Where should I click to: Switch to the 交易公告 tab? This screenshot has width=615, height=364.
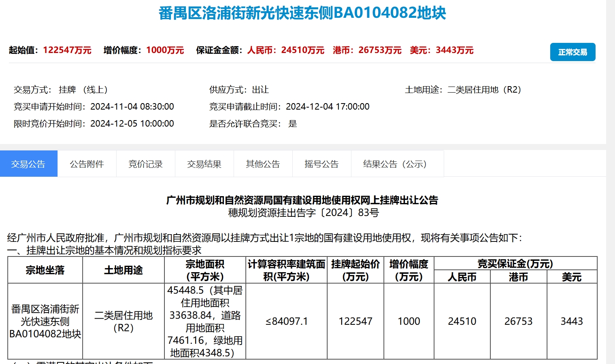pos(28,164)
